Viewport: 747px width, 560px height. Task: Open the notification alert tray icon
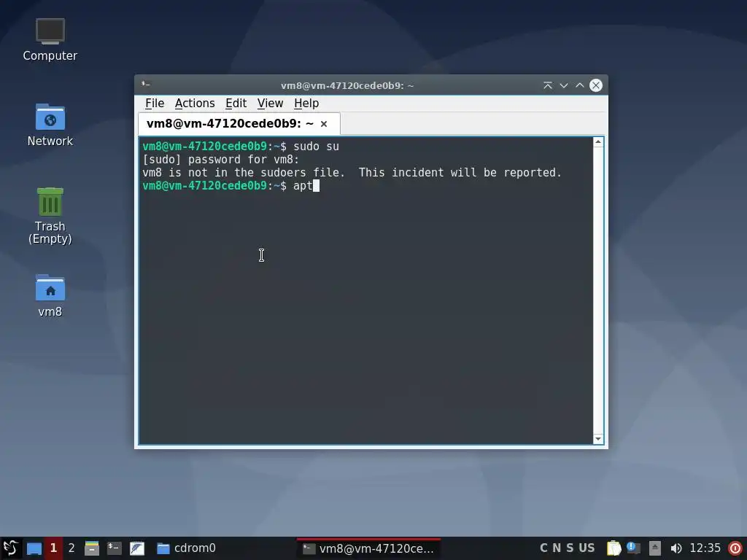pos(634,548)
